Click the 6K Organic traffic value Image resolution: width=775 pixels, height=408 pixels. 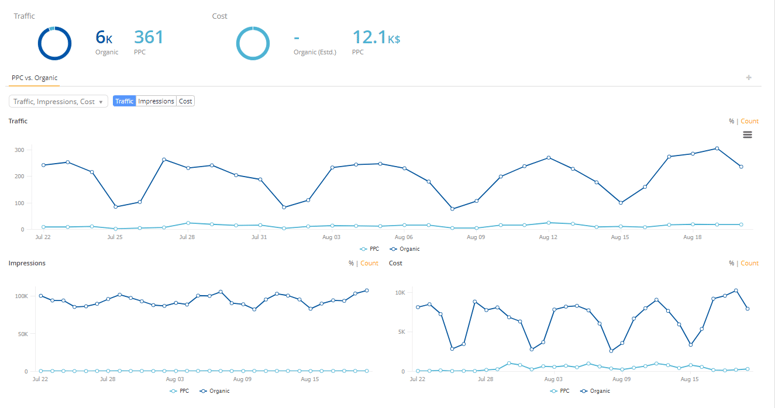(104, 38)
